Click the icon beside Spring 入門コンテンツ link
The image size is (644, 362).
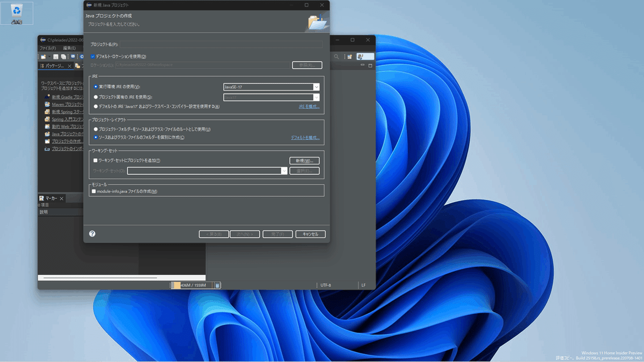click(x=47, y=119)
